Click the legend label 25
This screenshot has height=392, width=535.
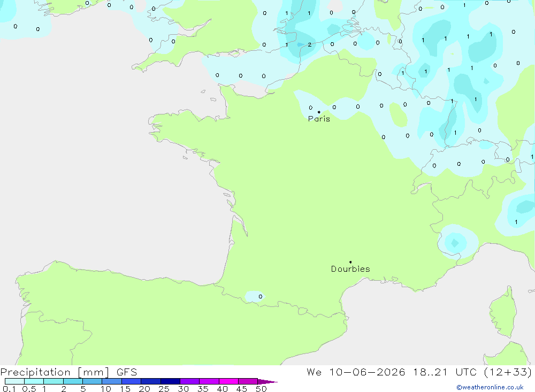164,389
